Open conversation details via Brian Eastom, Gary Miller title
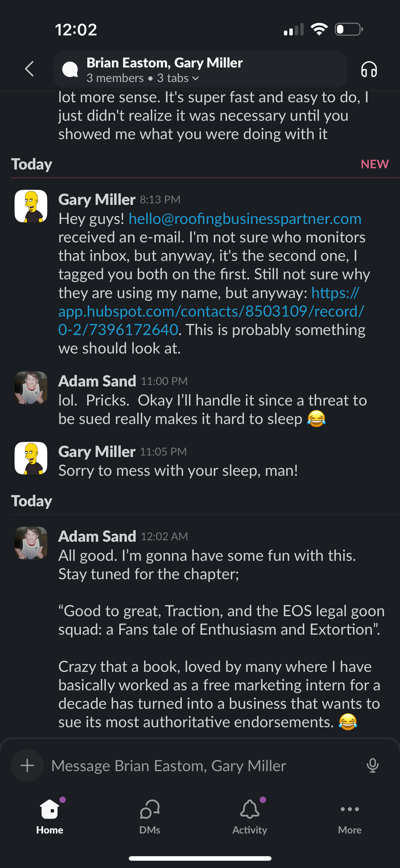400x868 pixels. (165, 63)
